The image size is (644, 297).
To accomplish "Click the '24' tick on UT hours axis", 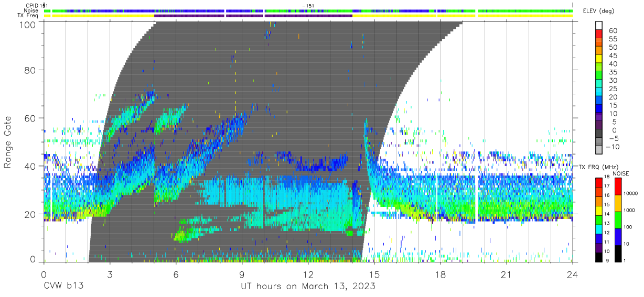I will click(573, 274).
